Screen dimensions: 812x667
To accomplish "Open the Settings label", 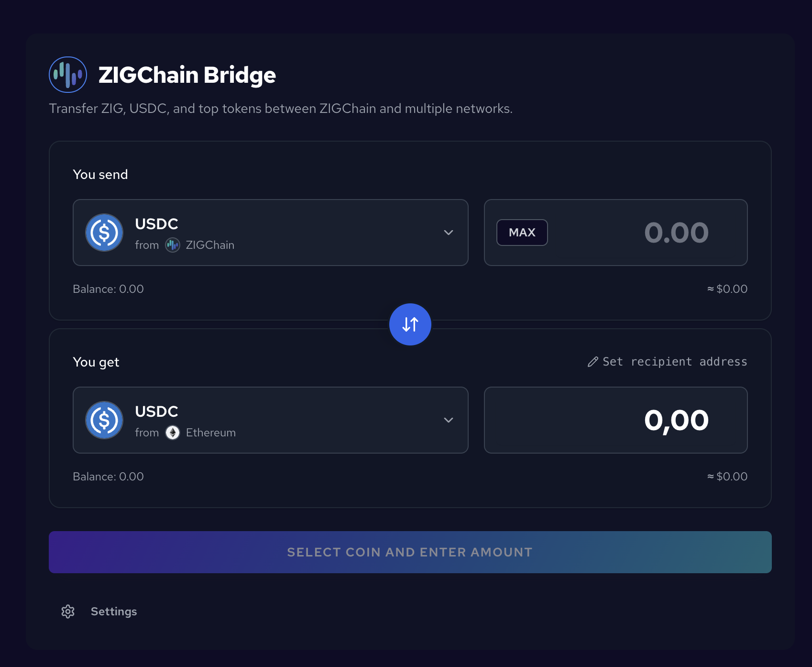I will coord(114,611).
